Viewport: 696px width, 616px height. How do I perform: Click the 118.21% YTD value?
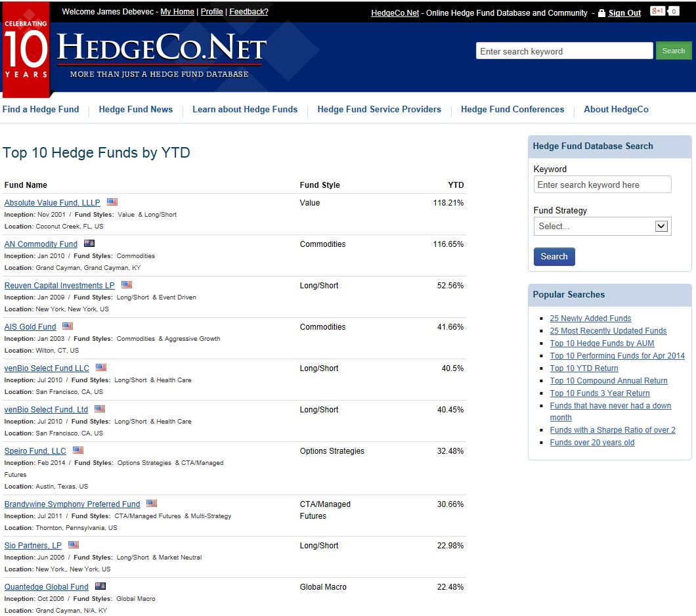pos(448,203)
